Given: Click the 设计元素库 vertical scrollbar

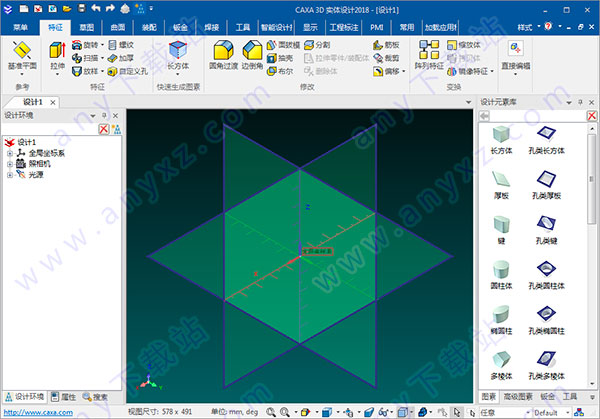Looking at the screenshot, I should 592,177.
